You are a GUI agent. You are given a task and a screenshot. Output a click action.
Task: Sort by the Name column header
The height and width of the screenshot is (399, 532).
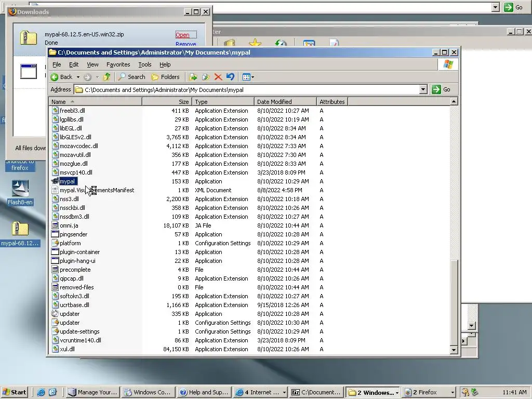[95, 102]
